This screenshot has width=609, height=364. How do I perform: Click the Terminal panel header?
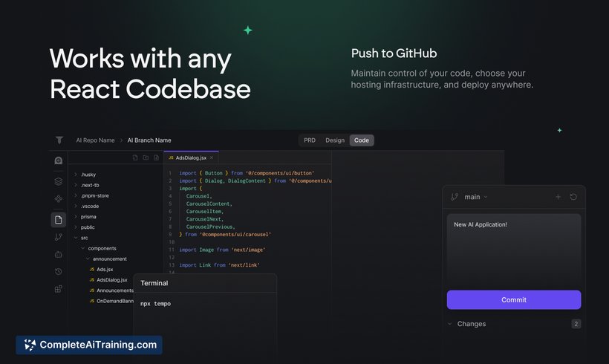coord(205,283)
